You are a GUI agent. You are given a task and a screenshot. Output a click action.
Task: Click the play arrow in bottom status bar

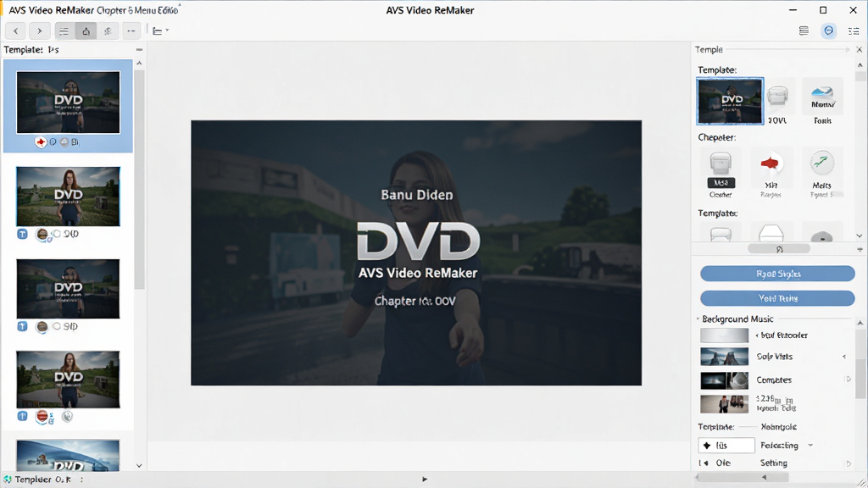coord(425,480)
